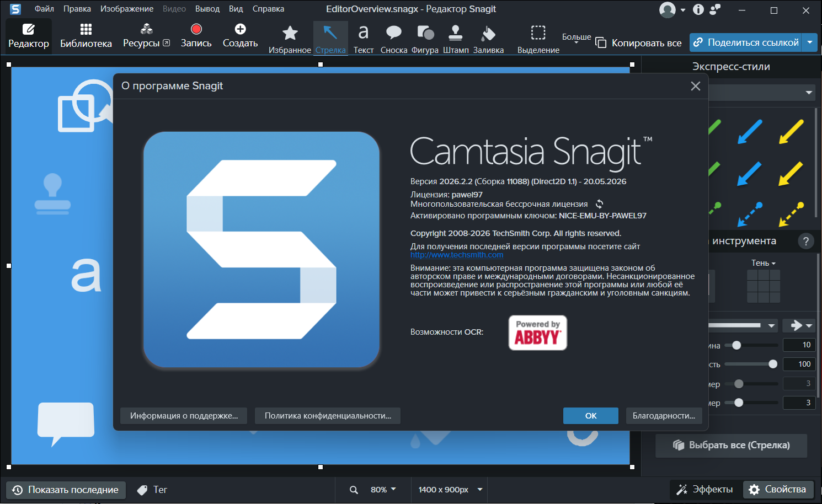The width and height of the screenshot is (822, 504).
Task: Open the Ресурсы assets tool
Action: click(x=146, y=36)
